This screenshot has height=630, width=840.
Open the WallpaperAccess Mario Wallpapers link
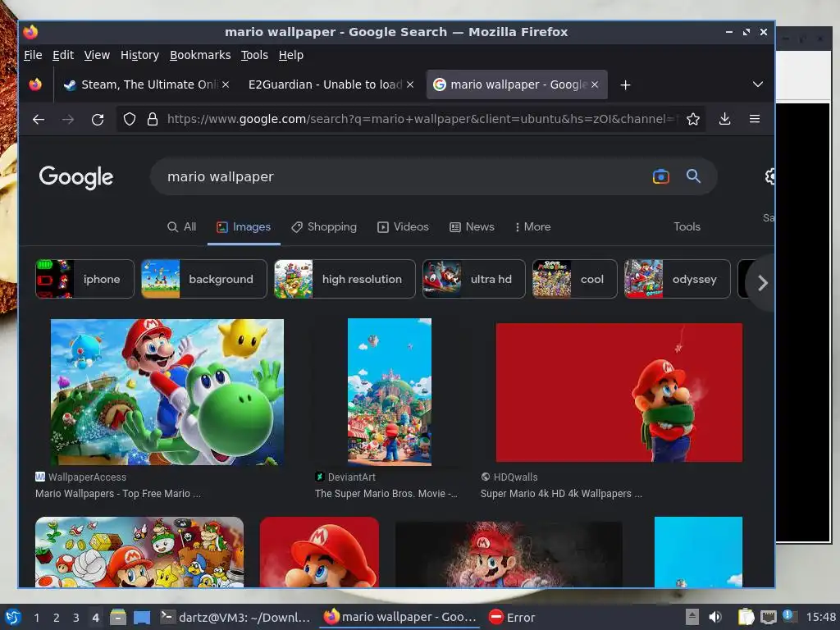[118, 493]
